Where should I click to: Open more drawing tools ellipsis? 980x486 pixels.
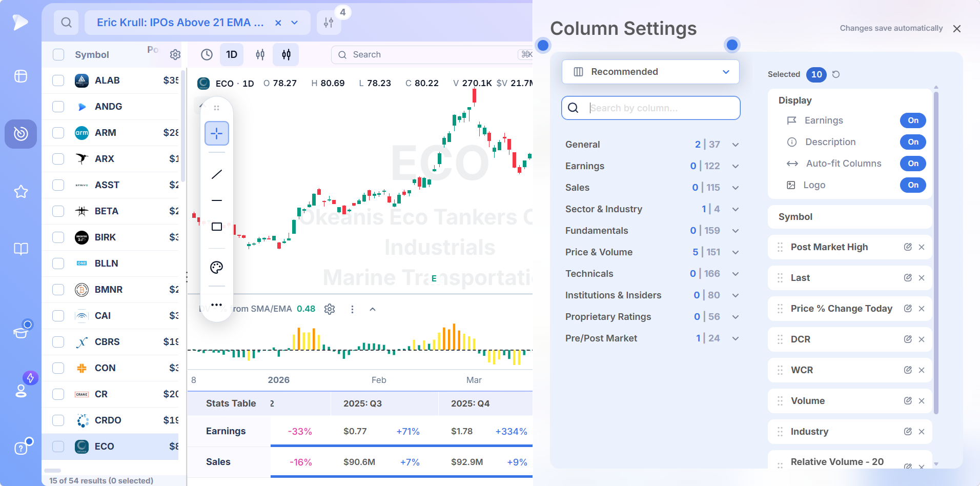tap(217, 305)
